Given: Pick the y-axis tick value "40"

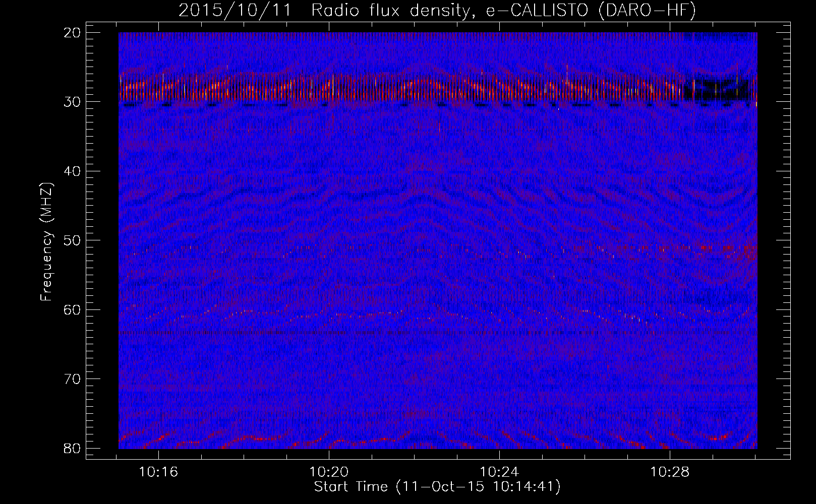Looking at the screenshot, I should tap(73, 171).
